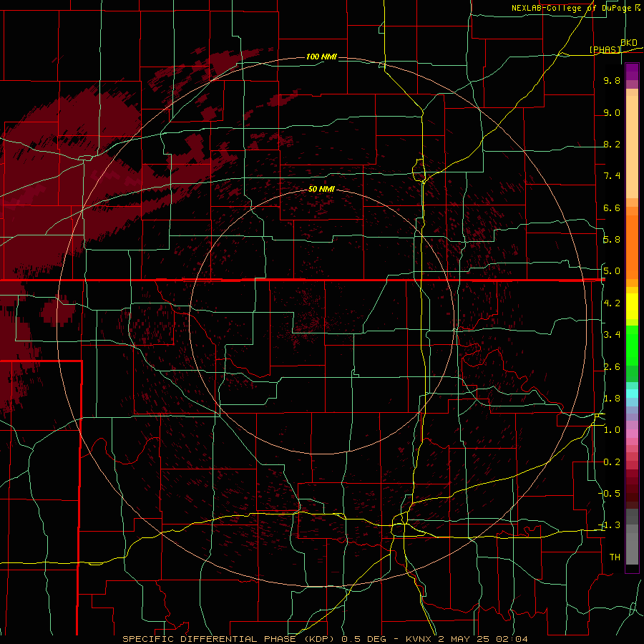
Task: Pick the bright green segment of the color scale
Action: 632,346
